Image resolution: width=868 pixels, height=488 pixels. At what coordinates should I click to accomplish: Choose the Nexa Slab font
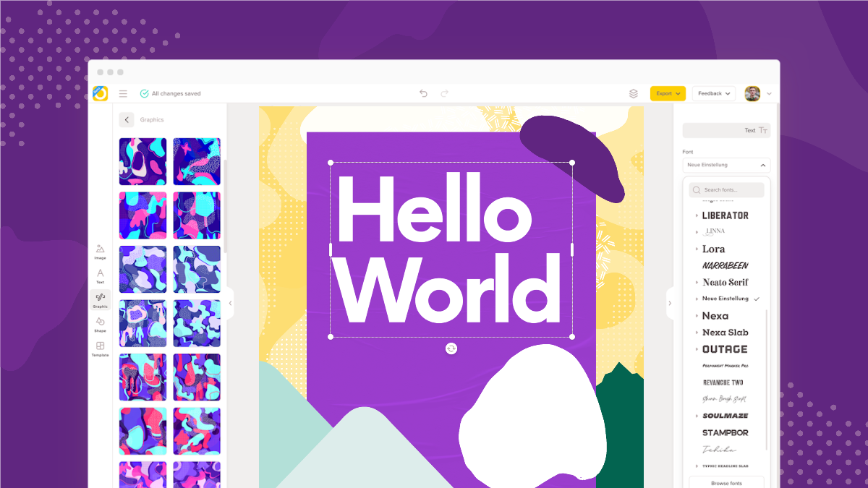tap(726, 333)
